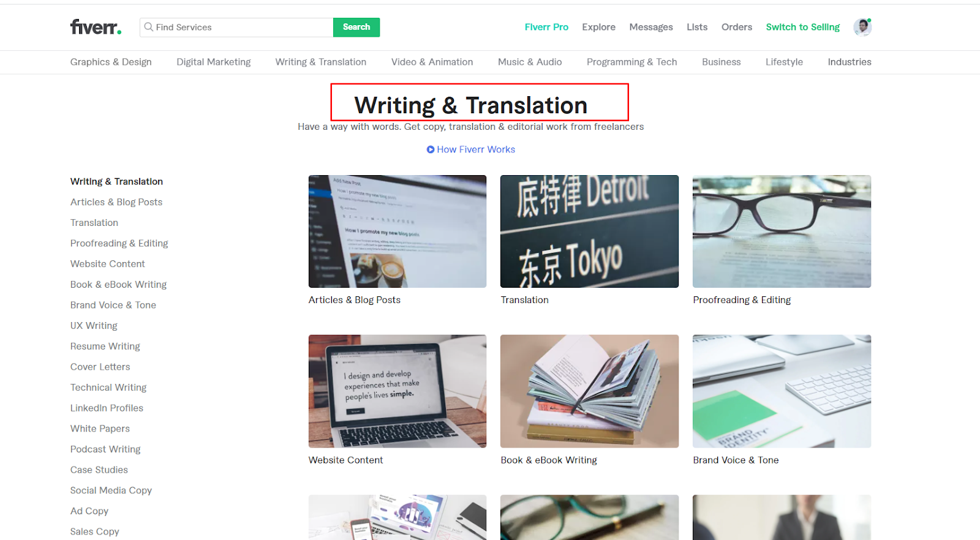Select Case Studies in sidebar
The width and height of the screenshot is (980, 540).
click(99, 470)
